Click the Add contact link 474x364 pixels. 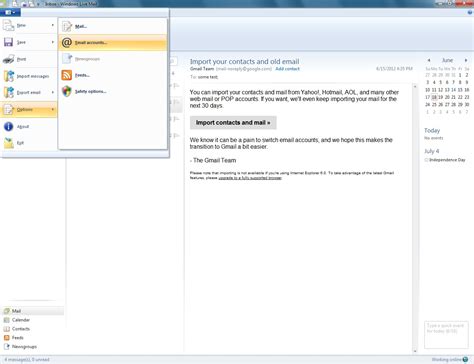[287, 69]
